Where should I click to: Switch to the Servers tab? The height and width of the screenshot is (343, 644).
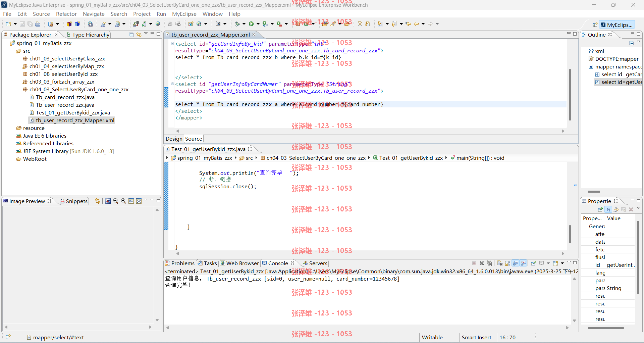point(315,263)
